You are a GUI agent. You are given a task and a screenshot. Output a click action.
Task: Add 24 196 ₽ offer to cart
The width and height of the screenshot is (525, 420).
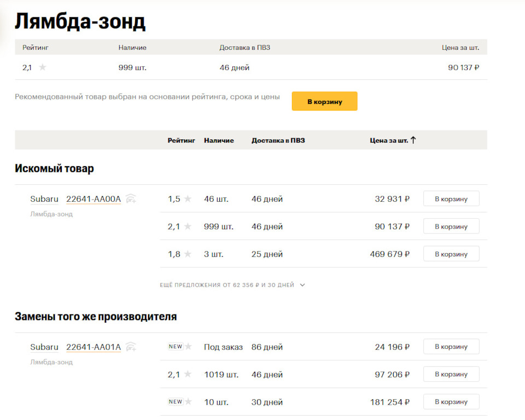click(x=451, y=347)
